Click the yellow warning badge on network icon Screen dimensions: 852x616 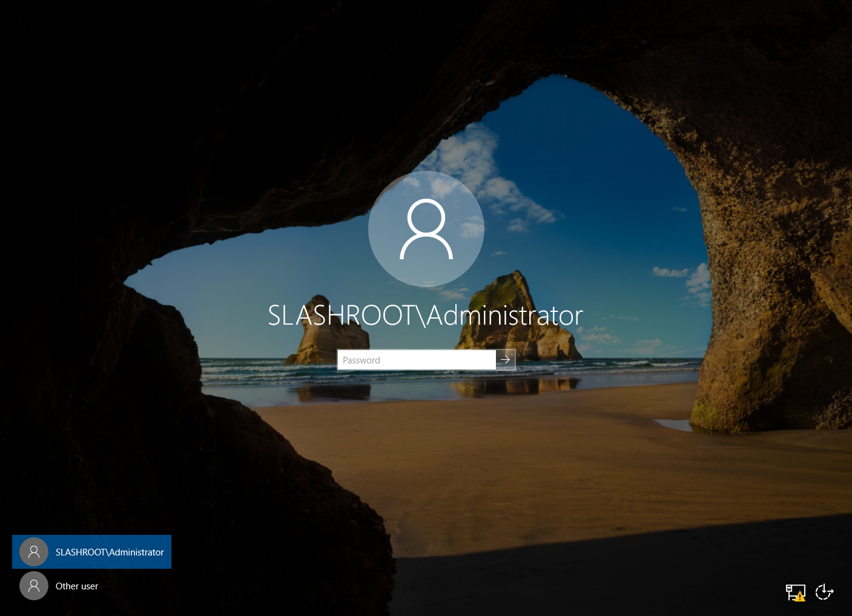pyautogui.click(x=800, y=597)
